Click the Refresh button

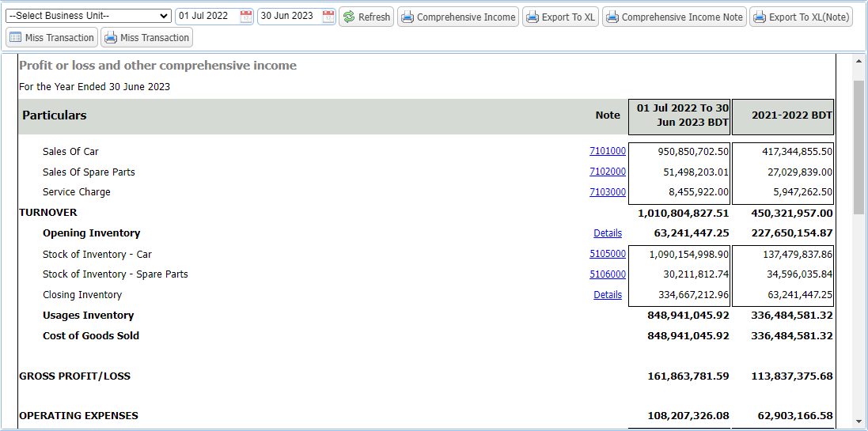pyautogui.click(x=366, y=17)
